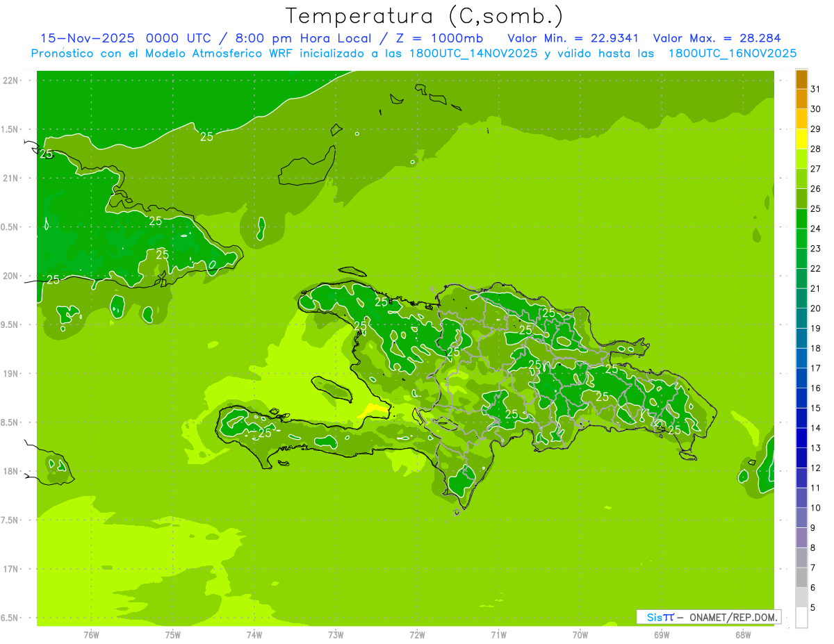Click the green swatch between 24 and 25
The height and width of the screenshot is (644, 834).
pyautogui.click(x=801, y=219)
